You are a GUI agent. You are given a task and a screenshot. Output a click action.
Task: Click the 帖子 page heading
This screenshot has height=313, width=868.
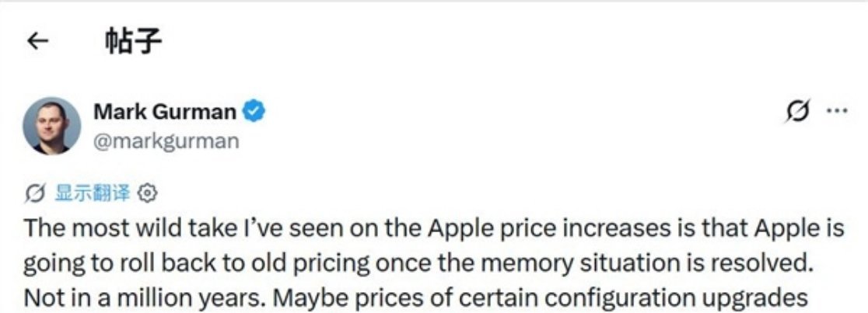134,41
